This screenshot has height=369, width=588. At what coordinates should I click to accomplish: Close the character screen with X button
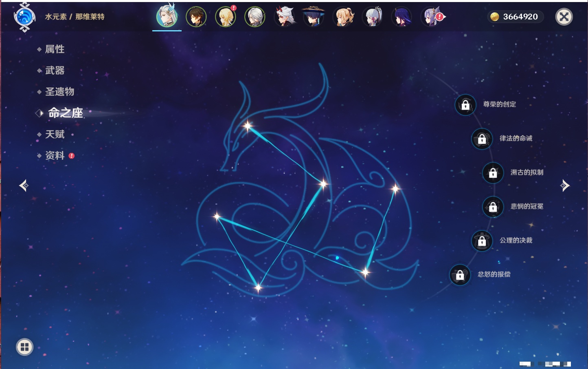[564, 17]
